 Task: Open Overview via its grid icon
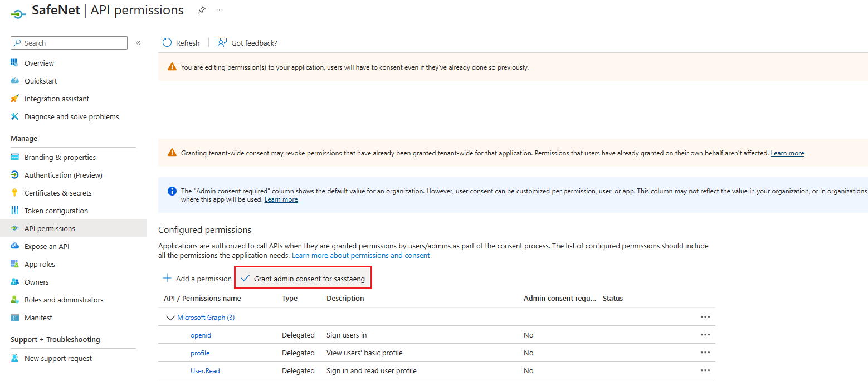(x=14, y=63)
